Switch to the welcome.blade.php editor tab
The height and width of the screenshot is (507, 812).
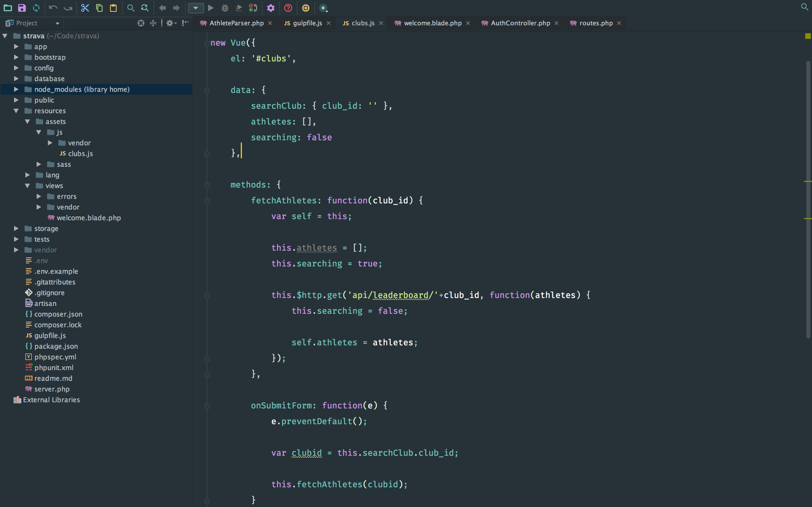click(x=433, y=23)
